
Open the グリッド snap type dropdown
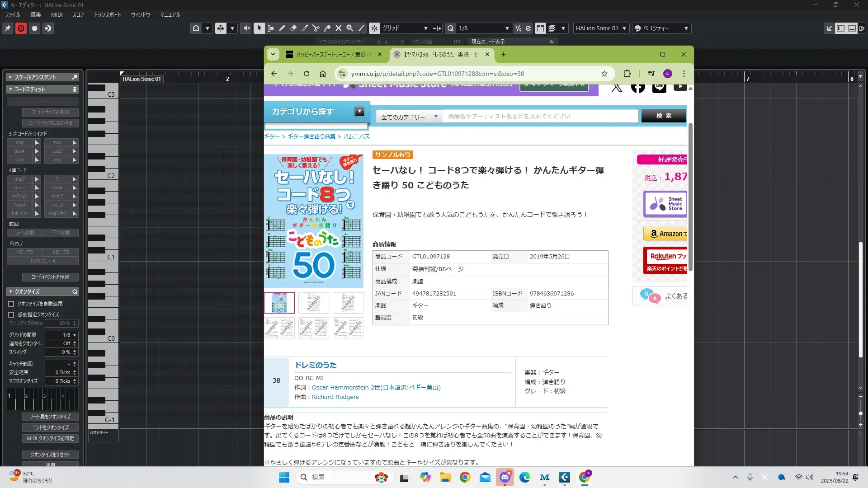pyautogui.click(x=405, y=28)
